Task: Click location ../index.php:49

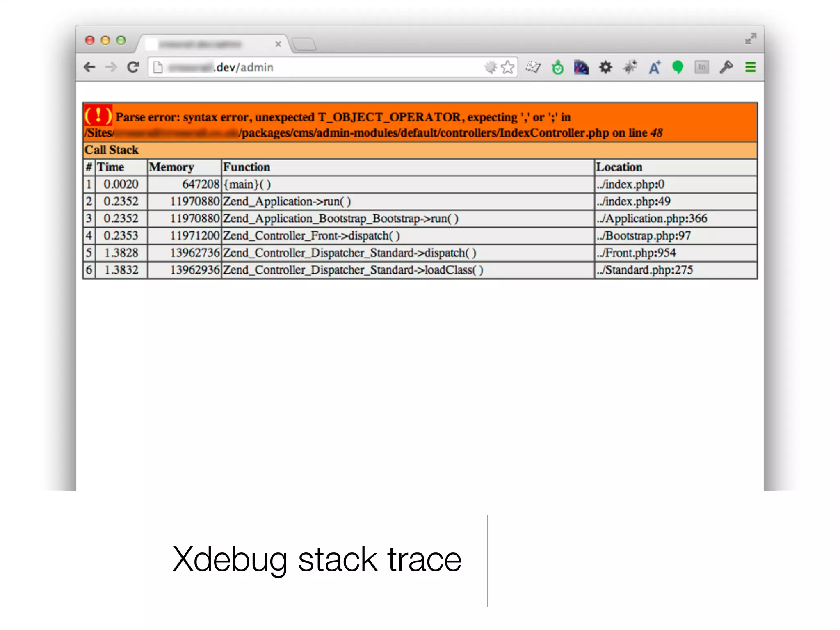Action: [x=633, y=202]
